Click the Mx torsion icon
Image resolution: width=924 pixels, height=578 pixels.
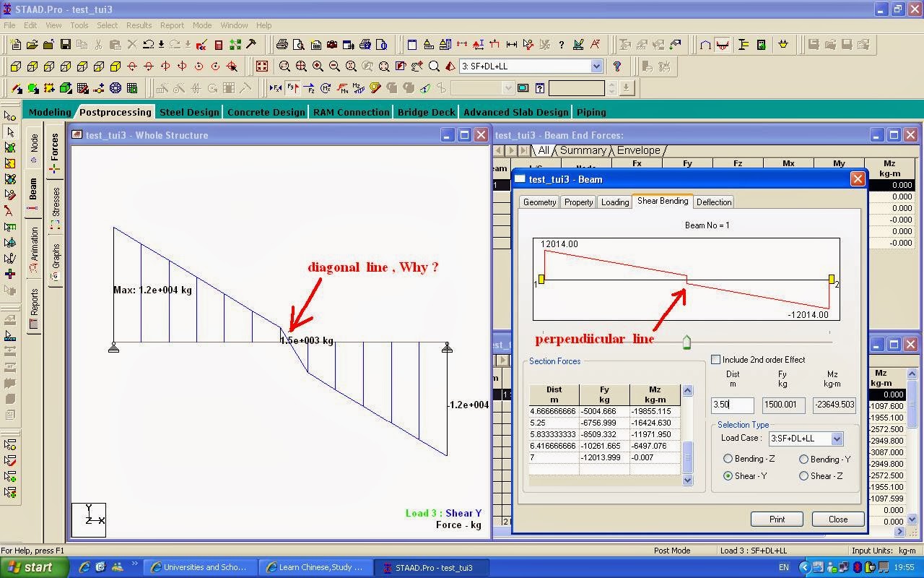click(x=326, y=88)
